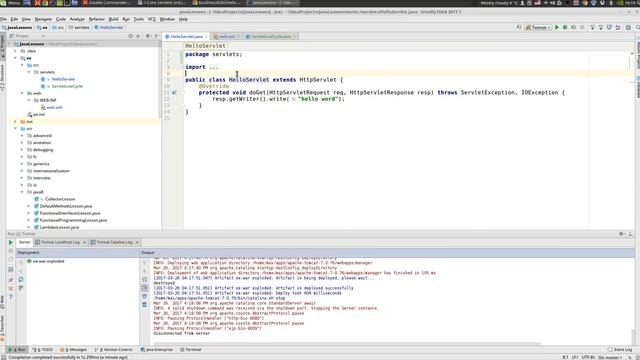The image size is (640, 360).
Task: Rerun Tomcat with the green arrow in Run panel
Action: pyautogui.click(x=11, y=242)
